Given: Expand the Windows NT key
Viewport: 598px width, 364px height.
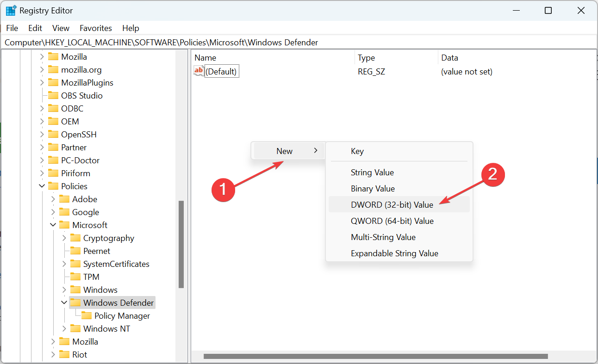Looking at the screenshot, I should click(x=64, y=328).
